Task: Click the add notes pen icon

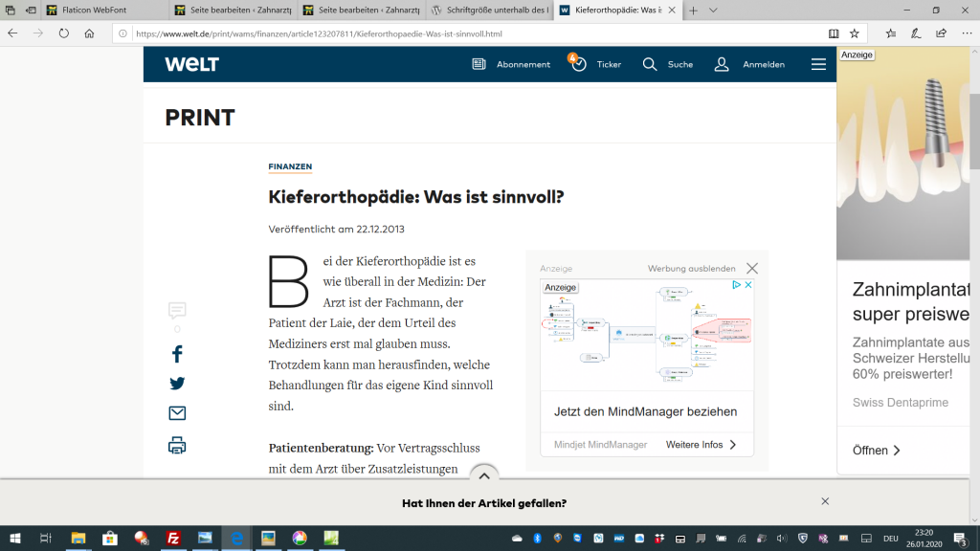Action: [916, 33]
